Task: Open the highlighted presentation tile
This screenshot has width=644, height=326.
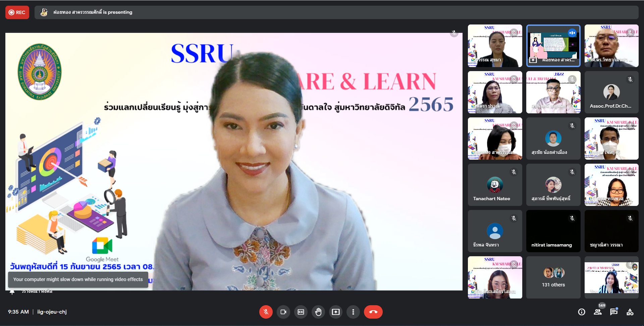Action: (553, 46)
